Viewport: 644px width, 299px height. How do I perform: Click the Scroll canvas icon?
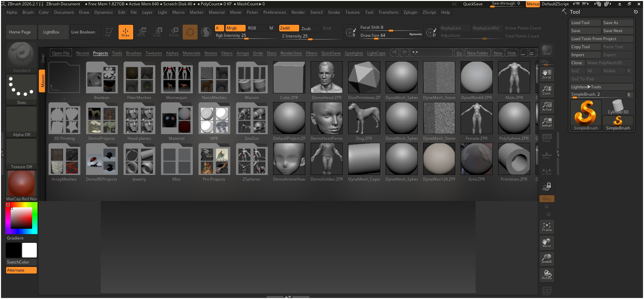pos(547,74)
